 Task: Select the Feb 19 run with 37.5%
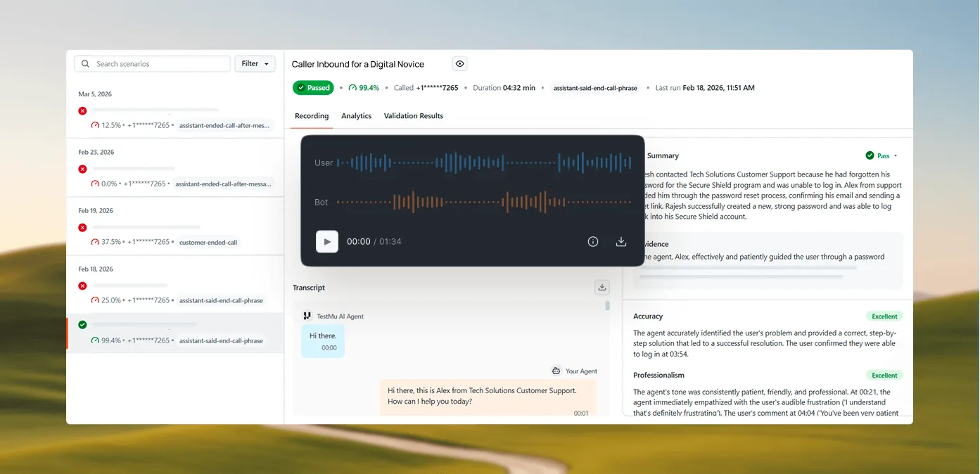pyautogui.click(x=175, y=234)
